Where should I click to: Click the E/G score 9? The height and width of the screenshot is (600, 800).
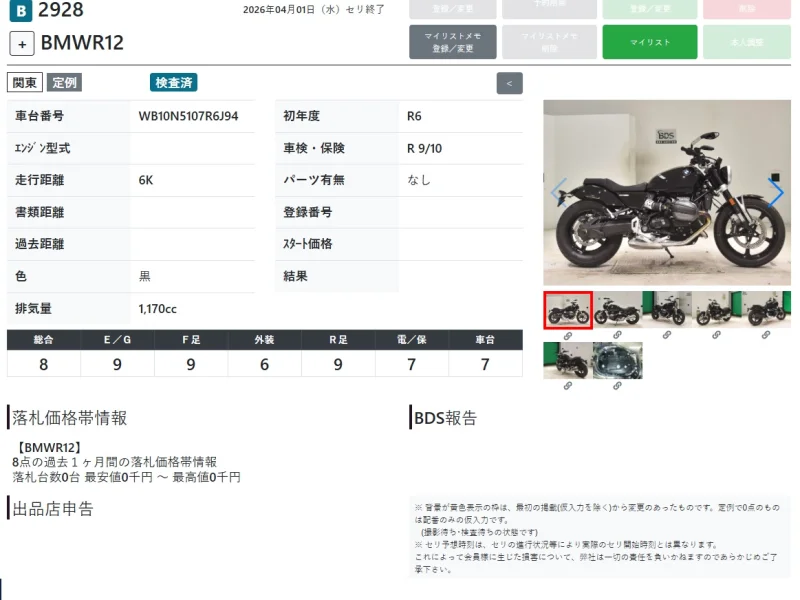[x=117, y=364]
